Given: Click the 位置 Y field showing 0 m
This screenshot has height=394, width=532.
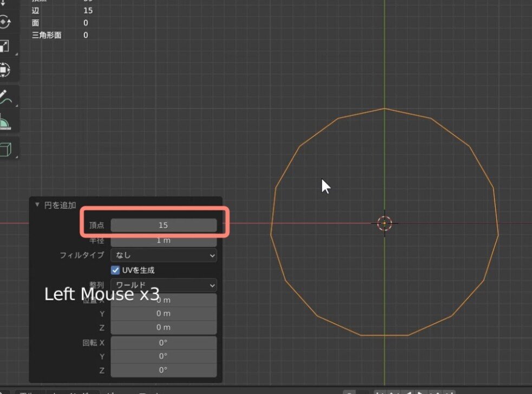Looking at the screenshot, I should coord(164,314).
